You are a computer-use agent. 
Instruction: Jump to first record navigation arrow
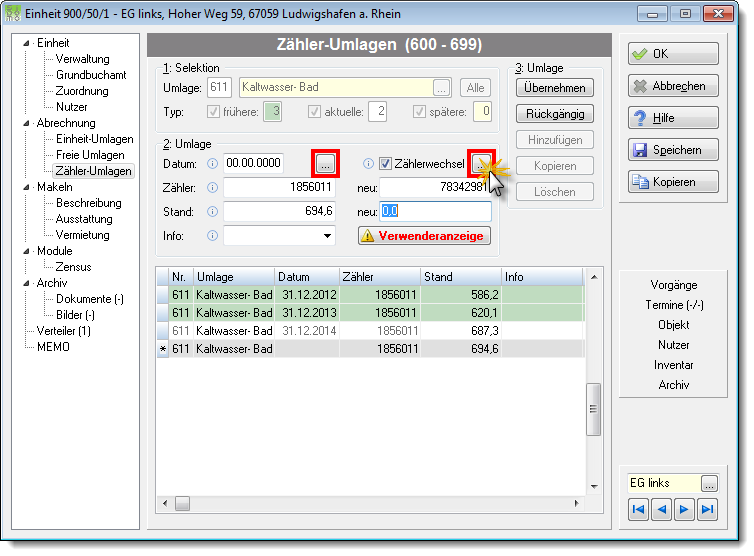639,509
